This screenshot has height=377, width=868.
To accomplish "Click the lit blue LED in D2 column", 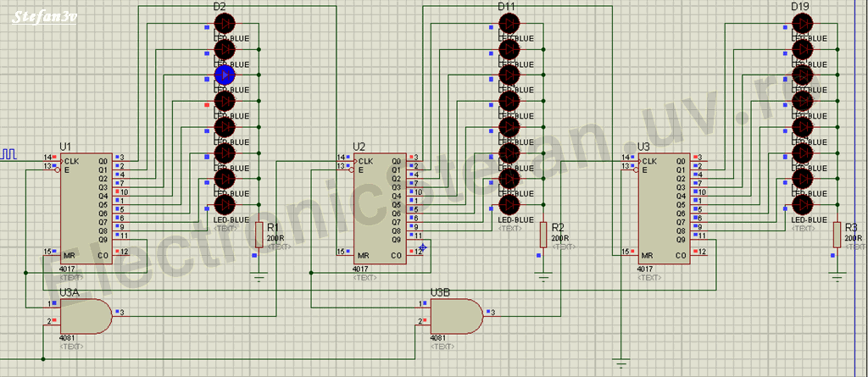I will [x=224, y=75].
